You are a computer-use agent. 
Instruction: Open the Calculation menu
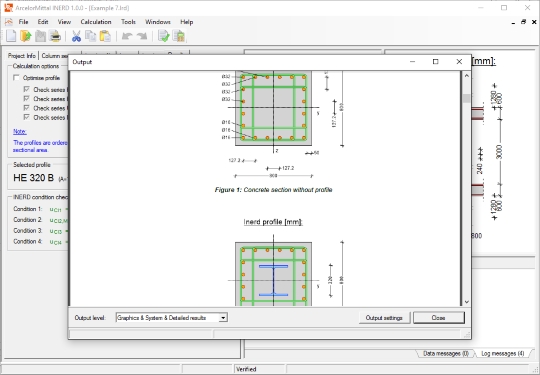click(x=96, y=22)
